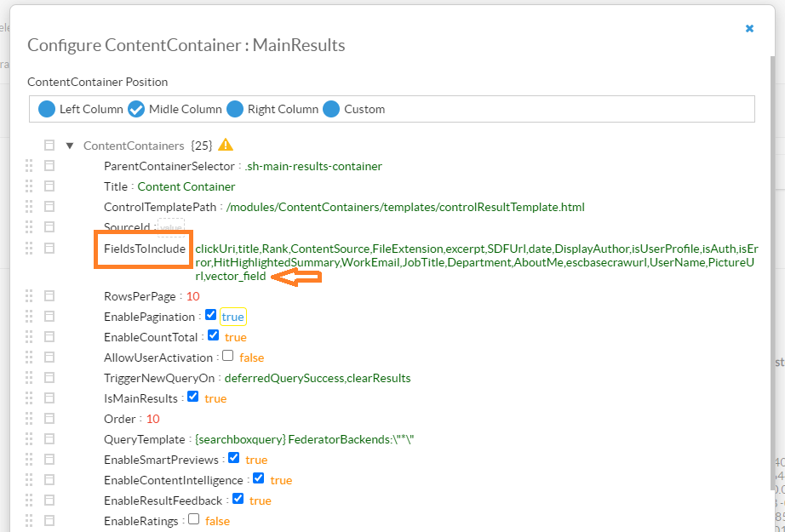Click the TriggerNewQueryOn value text

click(x=317, y=378)
